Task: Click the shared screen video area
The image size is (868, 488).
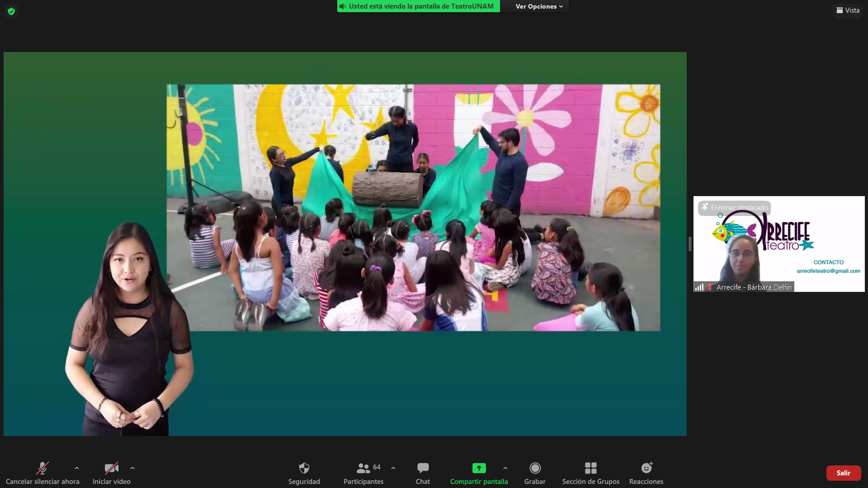Action: (345, 244)
